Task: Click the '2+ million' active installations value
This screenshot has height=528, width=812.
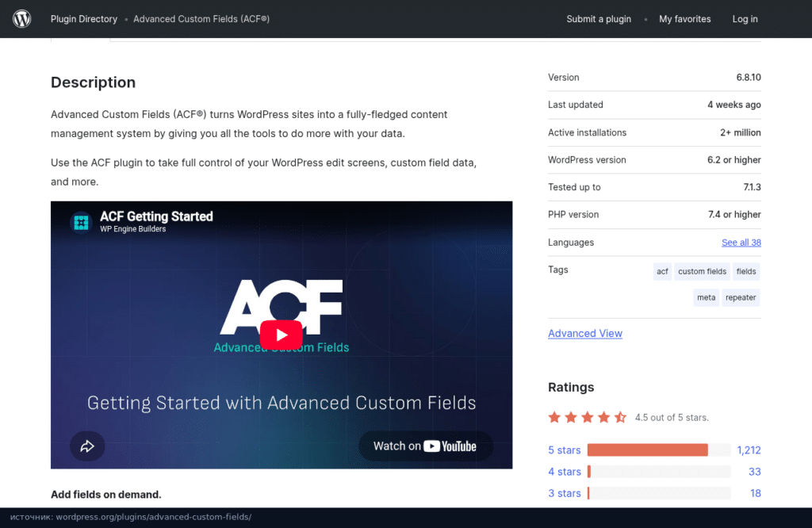Action: (x=740, y=132)
